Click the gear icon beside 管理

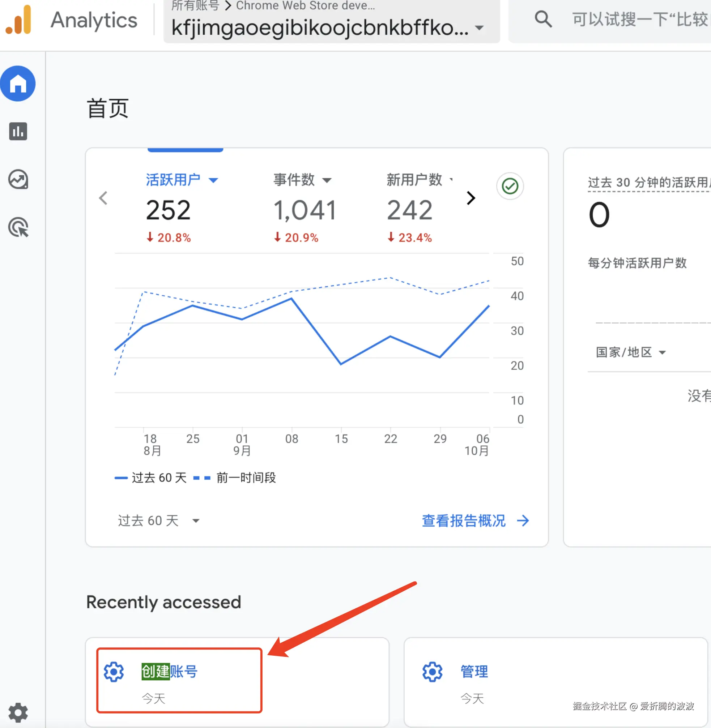432,672
